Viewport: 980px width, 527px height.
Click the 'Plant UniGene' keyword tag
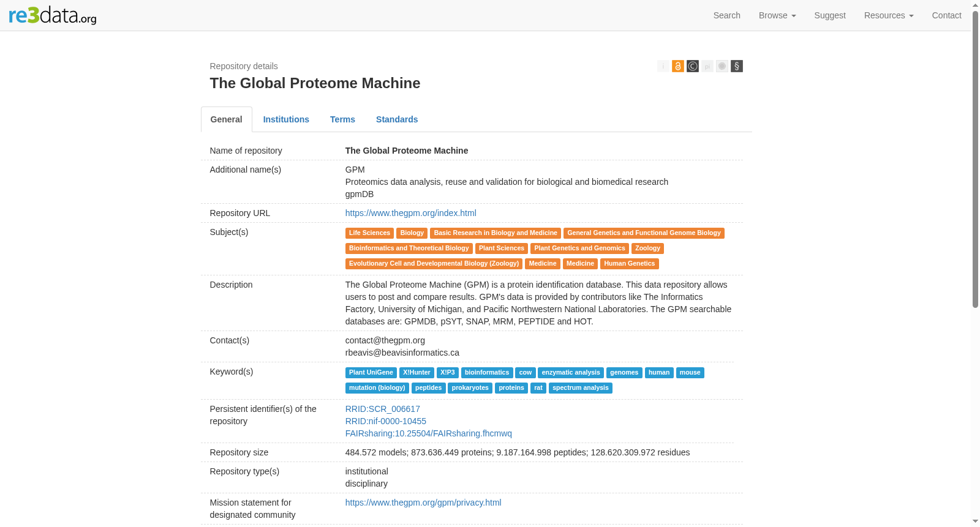tap(371, 373)
